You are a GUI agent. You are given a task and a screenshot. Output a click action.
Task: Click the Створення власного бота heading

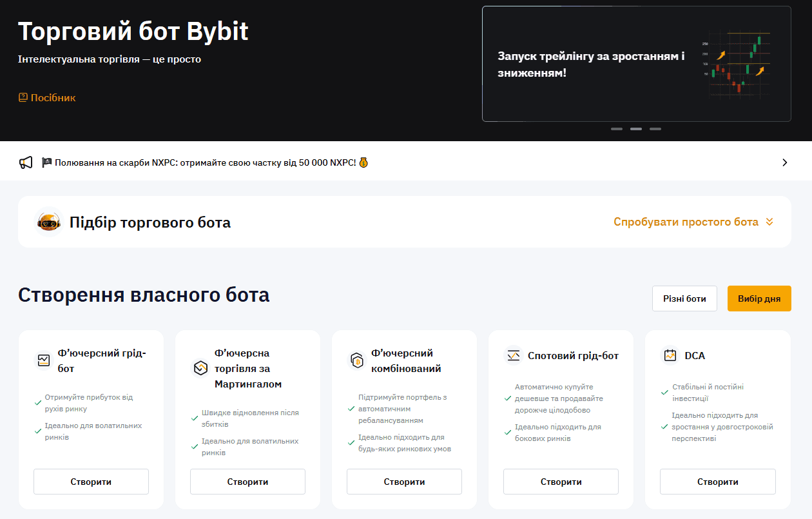[144, 295]
